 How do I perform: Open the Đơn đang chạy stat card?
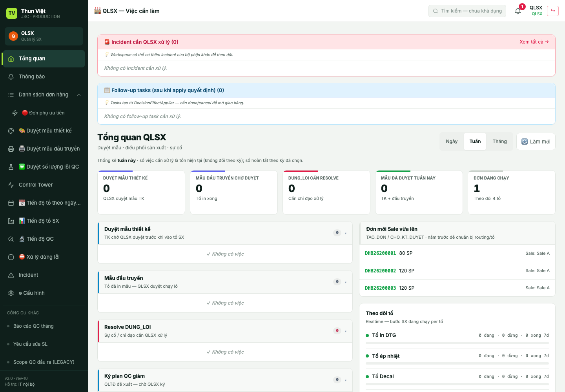pyautogui.click(x=512, y=192)
